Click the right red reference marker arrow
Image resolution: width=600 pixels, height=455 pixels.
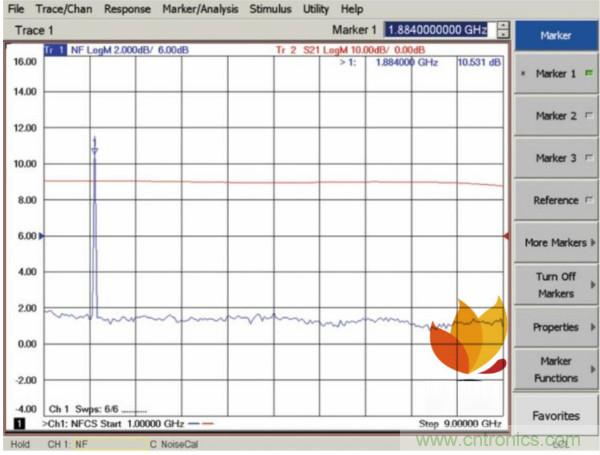coord(506,236)
